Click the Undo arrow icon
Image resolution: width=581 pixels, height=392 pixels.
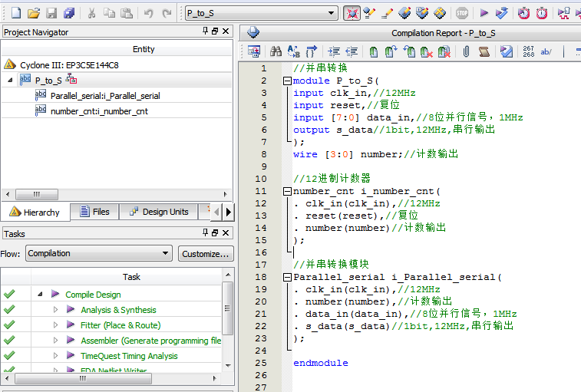148,13
